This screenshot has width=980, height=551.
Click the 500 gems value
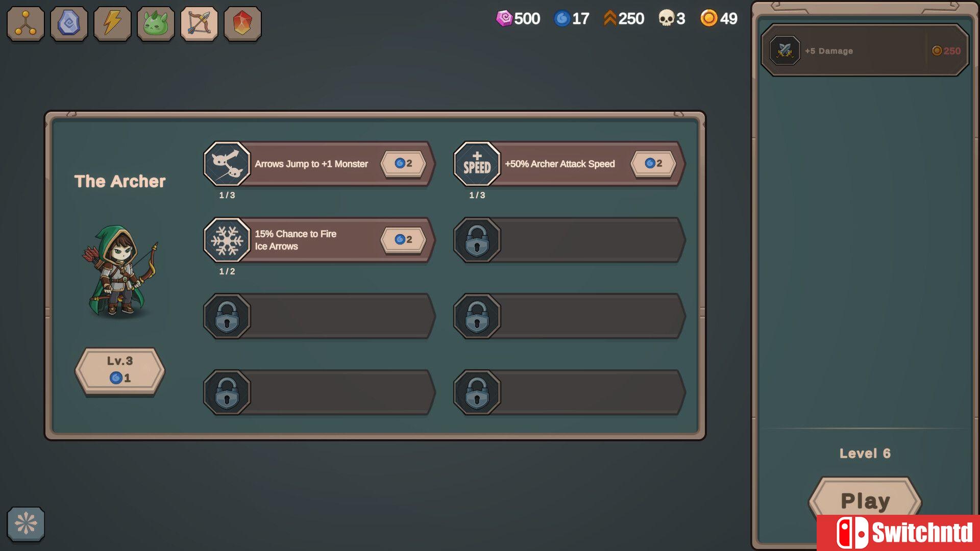(x=527, y=19)
